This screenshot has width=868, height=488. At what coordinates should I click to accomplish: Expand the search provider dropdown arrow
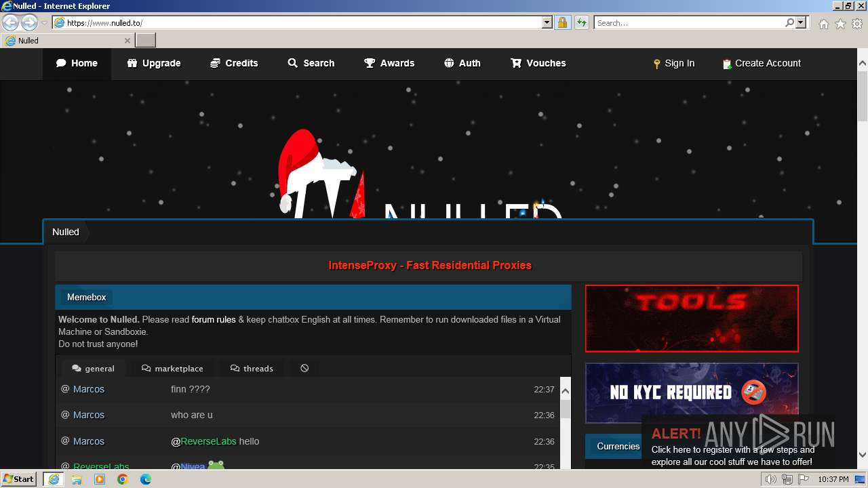(801, 22)
